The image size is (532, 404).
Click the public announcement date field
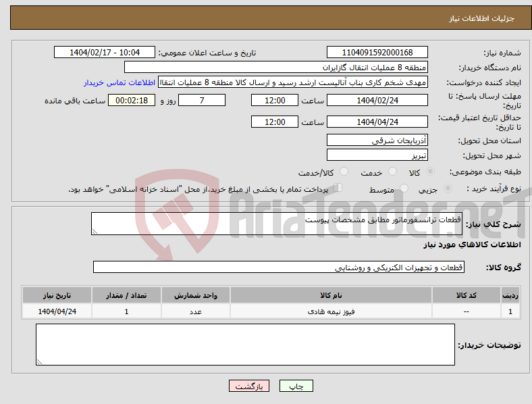(x=105, y=52)
